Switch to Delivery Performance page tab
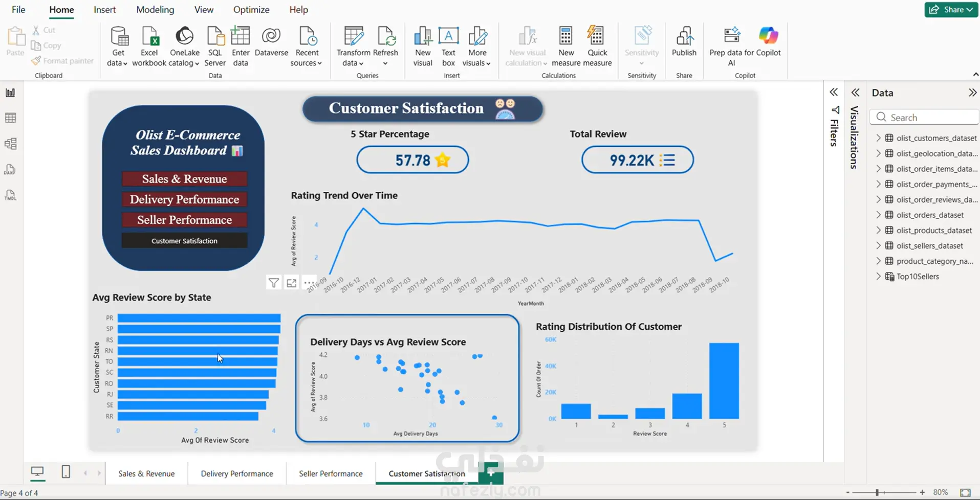Screen dimensions: 980x500 [x=237, y=473]
